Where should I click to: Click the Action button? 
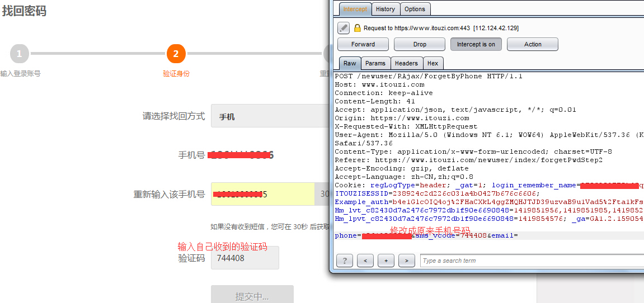533,44
